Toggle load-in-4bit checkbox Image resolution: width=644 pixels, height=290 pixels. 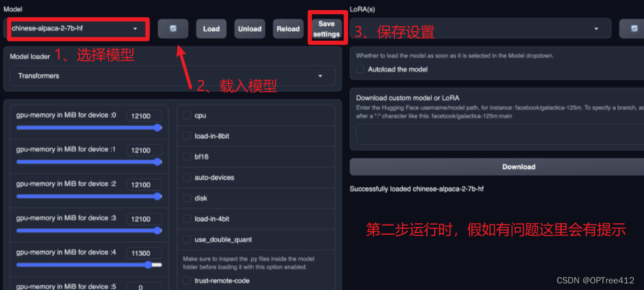[x=187, y=219]
